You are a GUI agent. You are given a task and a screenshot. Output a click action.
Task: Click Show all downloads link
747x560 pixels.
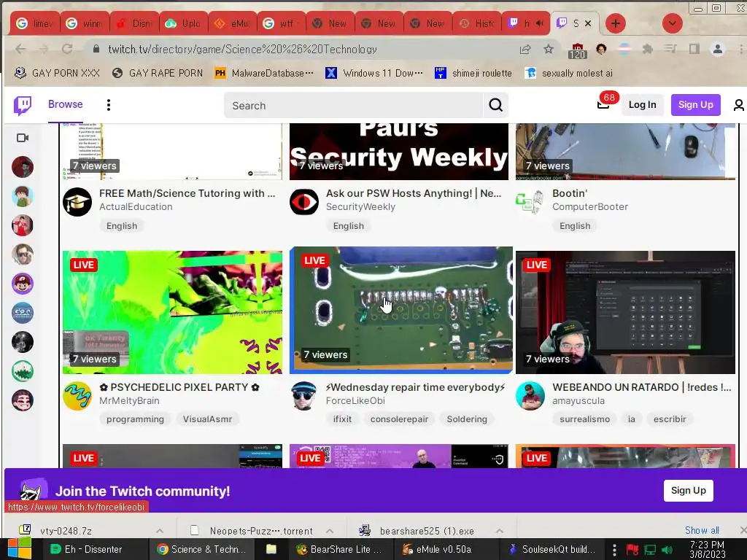(702, 531)
